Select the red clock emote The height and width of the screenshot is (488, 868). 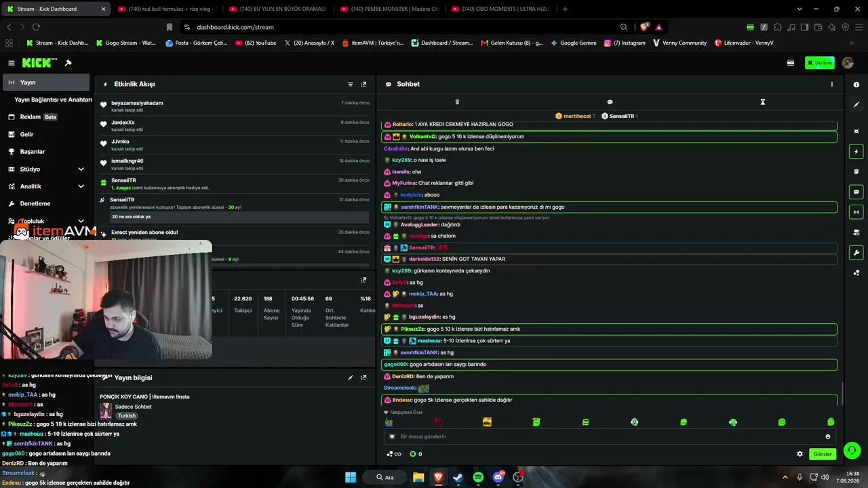pyautogui.click(x=438, y=422)
